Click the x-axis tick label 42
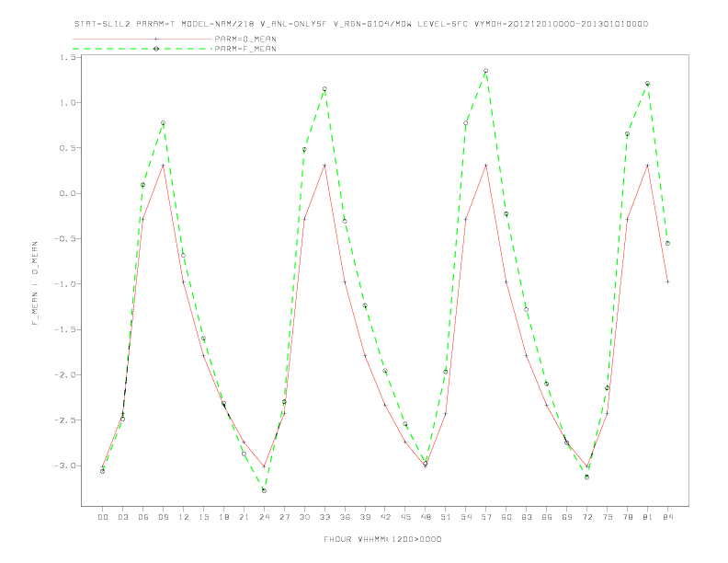 [385, 517]
